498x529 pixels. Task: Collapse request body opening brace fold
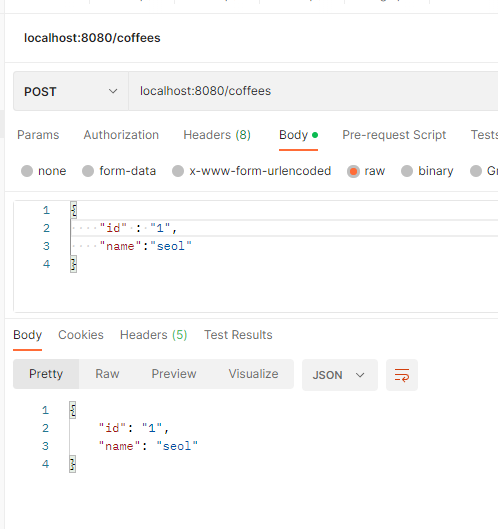[x=74, y=210]
